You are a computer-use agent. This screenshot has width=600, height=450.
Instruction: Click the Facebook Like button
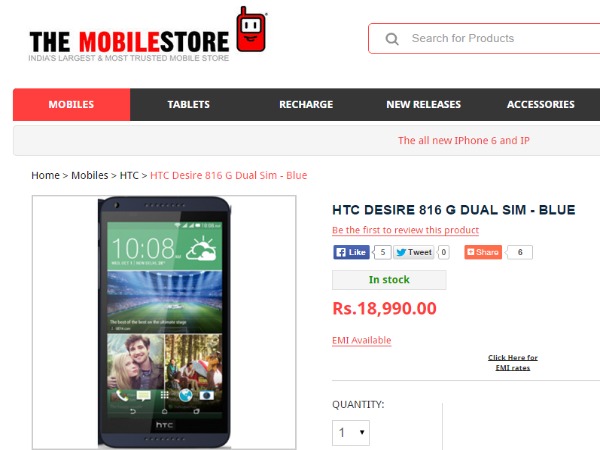pyautogui.click(x=351, y=252)
